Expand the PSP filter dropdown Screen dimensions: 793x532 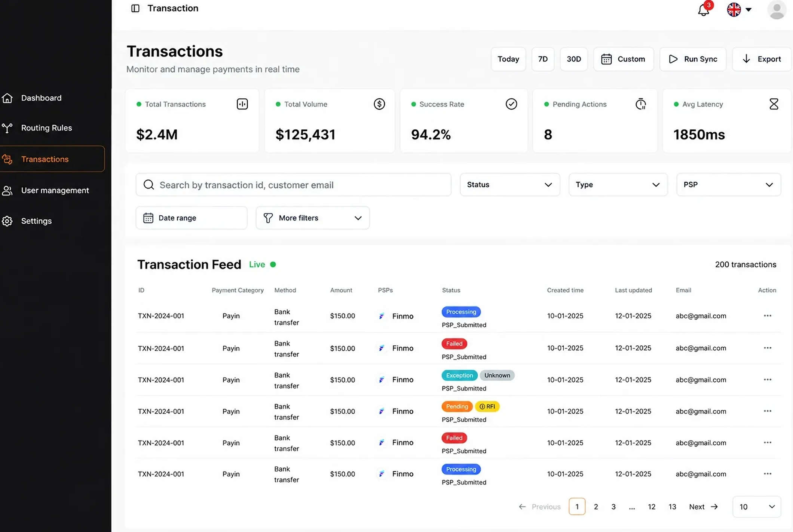click(x=729, y=185)
